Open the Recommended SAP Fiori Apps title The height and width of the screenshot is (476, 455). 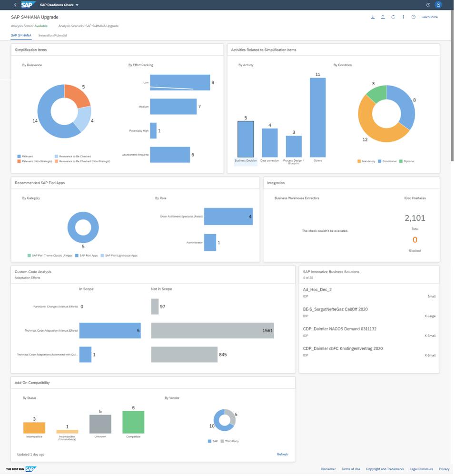coord(40,183)
